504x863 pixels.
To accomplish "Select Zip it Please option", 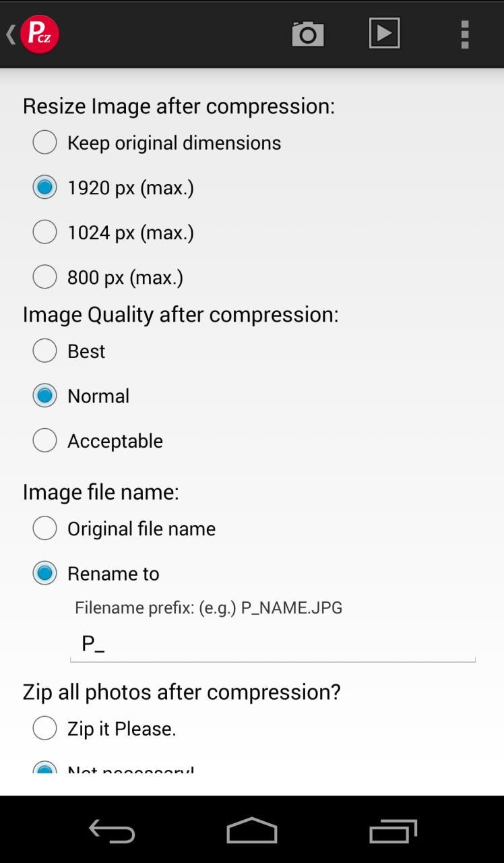I will click(x=45, y=728).
